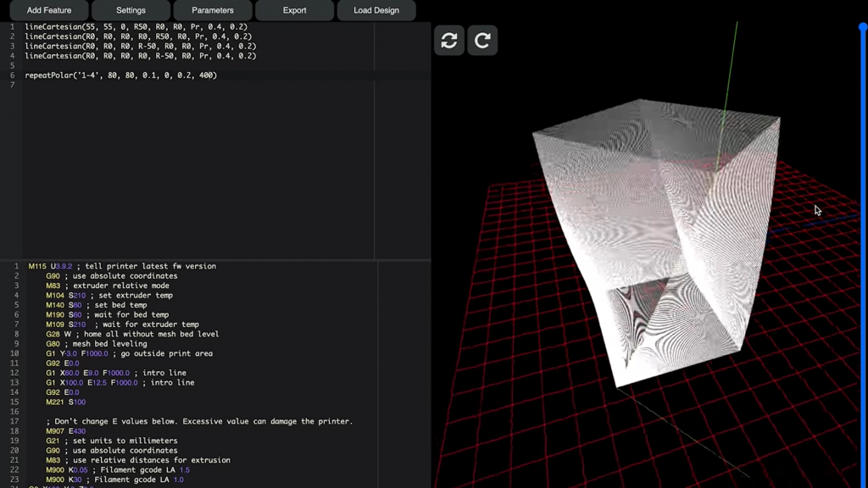Click the first lineCartesian line in editor

pyautogui.click(x=136, y=27)
